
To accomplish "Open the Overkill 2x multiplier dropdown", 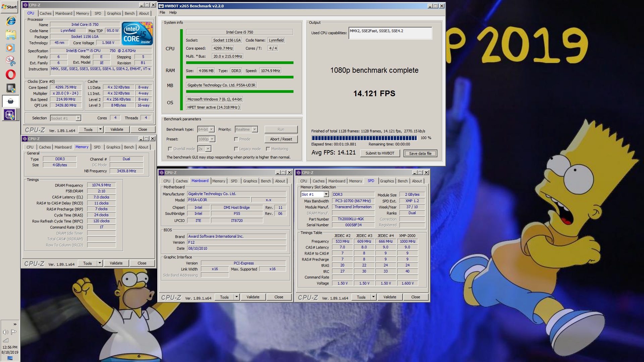I will [204, 149].
